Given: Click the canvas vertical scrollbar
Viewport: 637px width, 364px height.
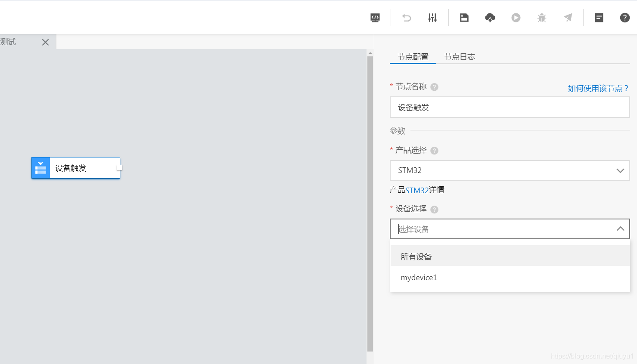Looking at the screenshot, I should (370, 204).
